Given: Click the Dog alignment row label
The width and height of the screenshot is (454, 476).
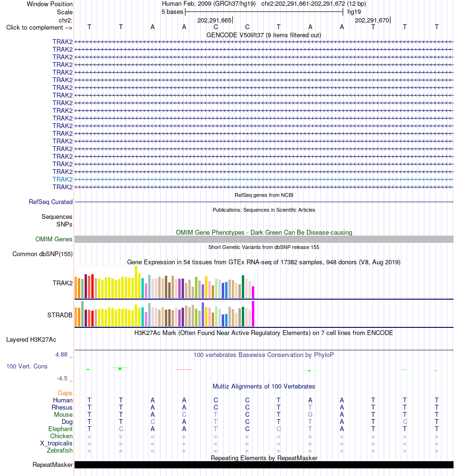Looking at the screenshot, I should pyautogui.click(x=67, y=422).
